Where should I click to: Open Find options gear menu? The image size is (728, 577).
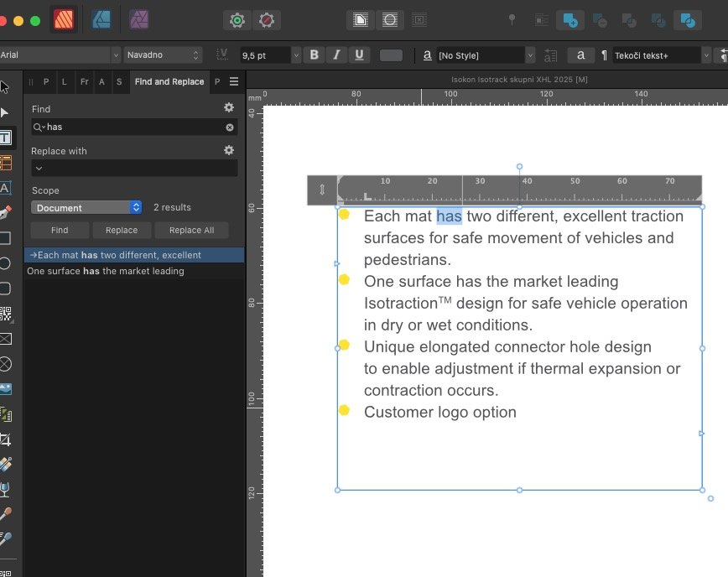229,107
